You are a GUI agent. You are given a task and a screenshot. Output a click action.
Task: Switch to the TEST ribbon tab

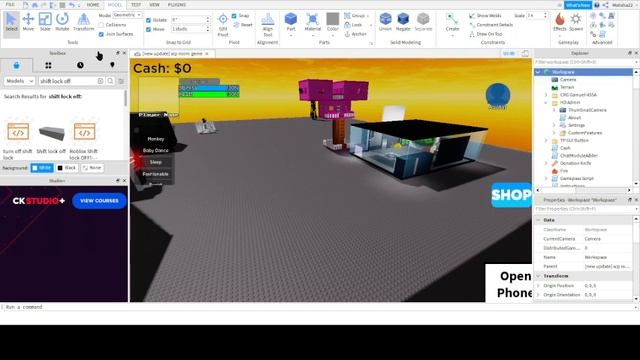click(136, 5)
